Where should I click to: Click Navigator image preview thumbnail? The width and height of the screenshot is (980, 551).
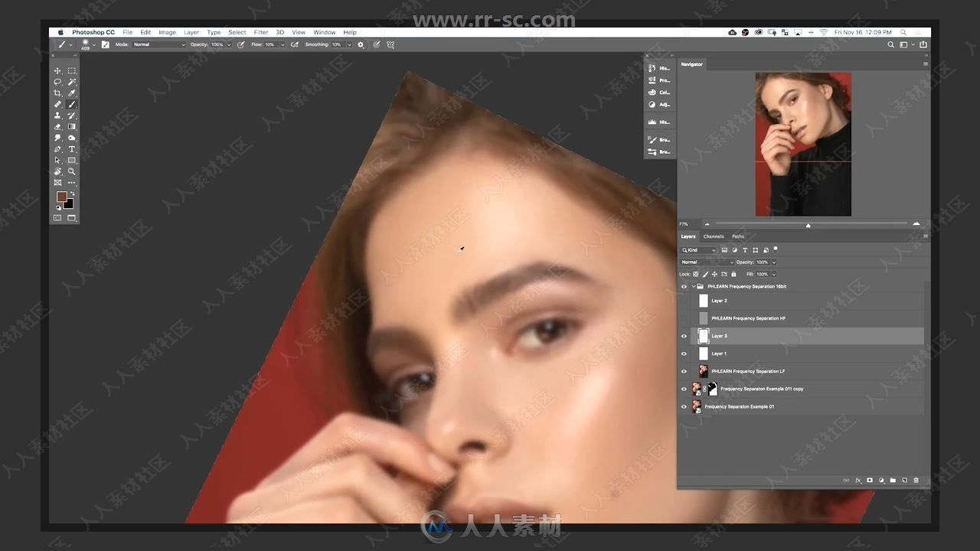(x=803, y=144)
